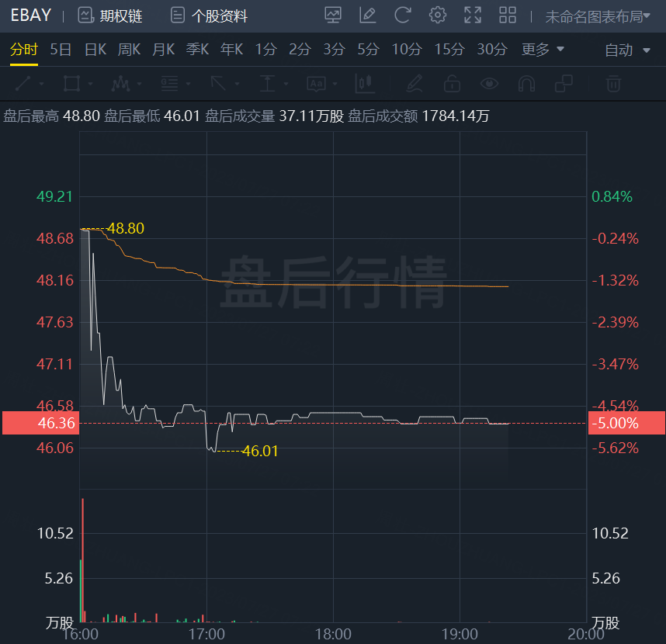Toggle the magnet snap mode

(x=526, y=84)
